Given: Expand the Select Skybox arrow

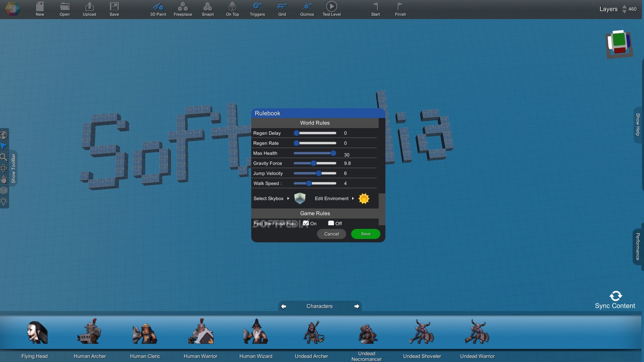Looking at the screenshot, I should pyautogui.click(x=288, y=198).
